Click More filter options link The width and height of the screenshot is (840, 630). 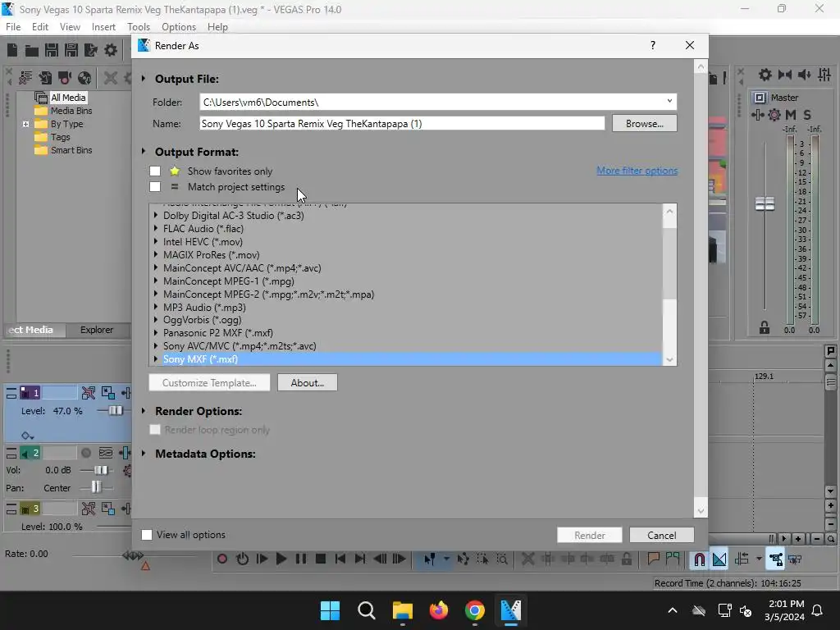[x=637, y=171]
